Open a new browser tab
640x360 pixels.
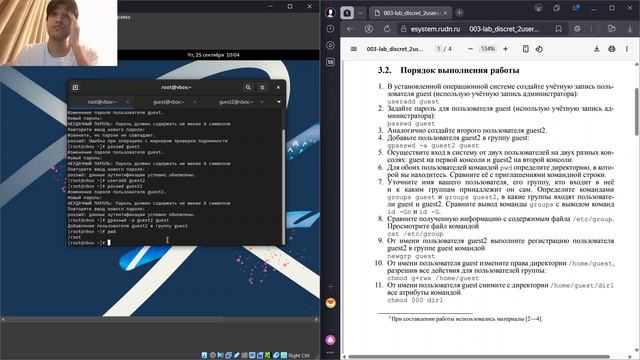460,13
